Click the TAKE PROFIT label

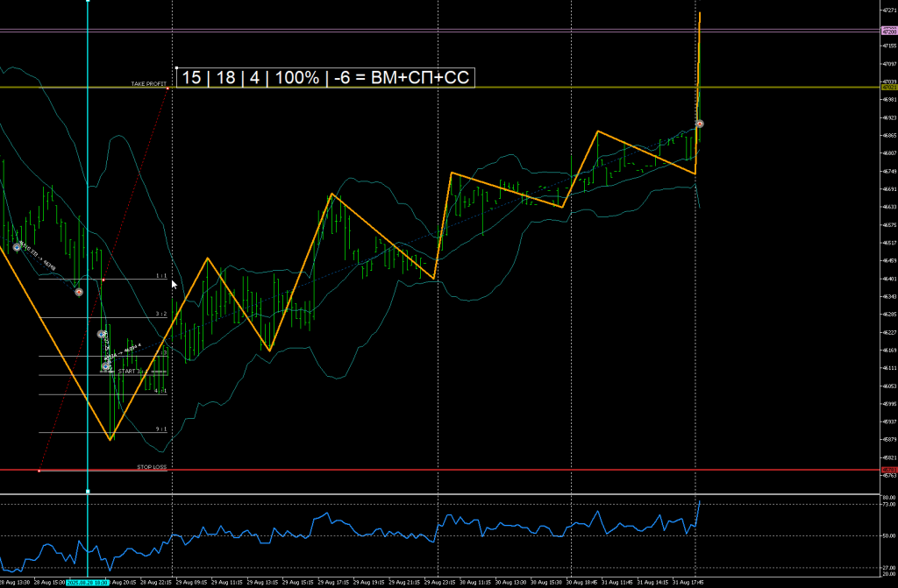click(x=148, y=83)
